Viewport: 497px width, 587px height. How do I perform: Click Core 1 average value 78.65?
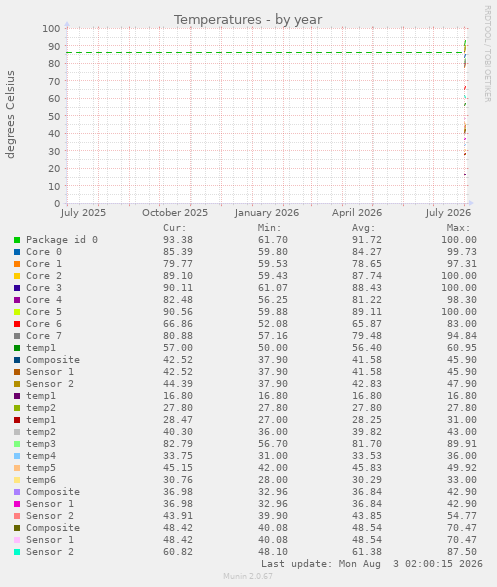point(367,264)
